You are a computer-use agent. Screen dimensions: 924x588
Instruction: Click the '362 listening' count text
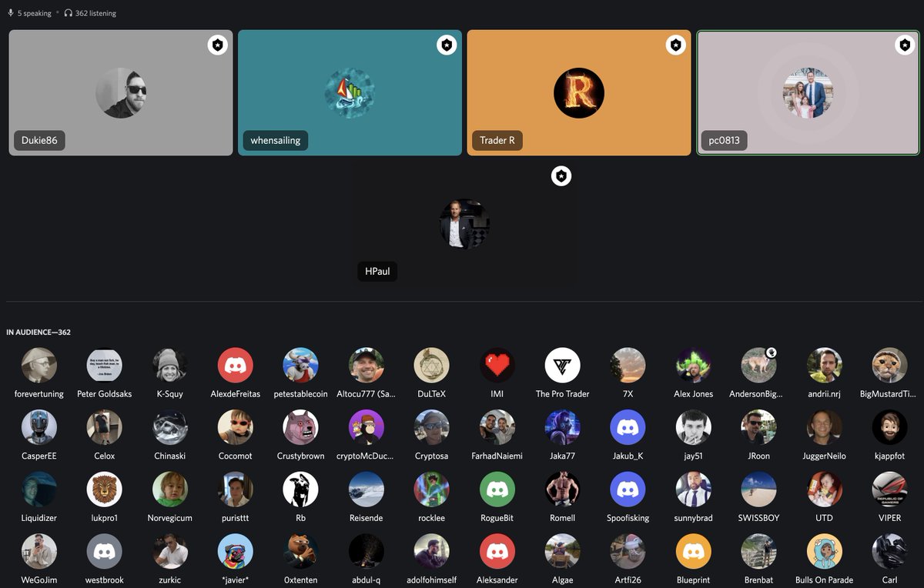tap(96, 13)
